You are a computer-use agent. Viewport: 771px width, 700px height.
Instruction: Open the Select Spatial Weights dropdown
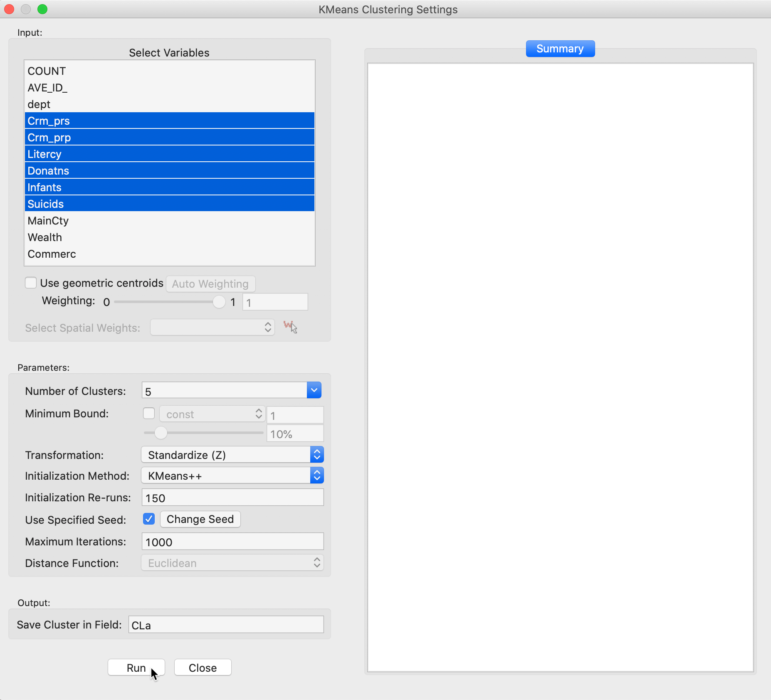[212, 328]
